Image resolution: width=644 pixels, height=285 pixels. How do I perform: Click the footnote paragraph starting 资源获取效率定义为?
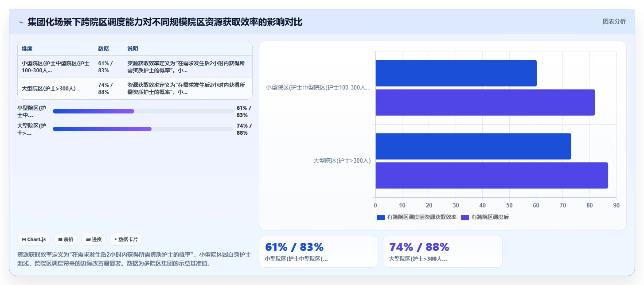[x=134, y=259]
